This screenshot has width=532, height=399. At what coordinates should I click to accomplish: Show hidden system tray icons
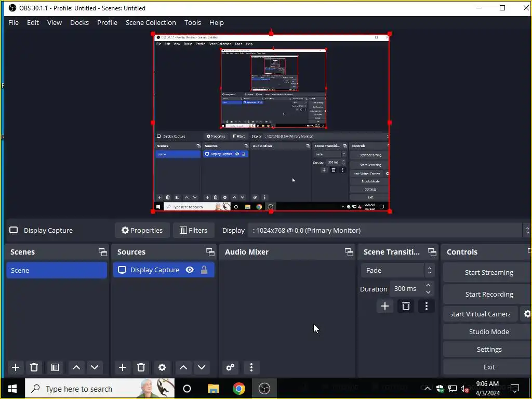pos(428,389)
